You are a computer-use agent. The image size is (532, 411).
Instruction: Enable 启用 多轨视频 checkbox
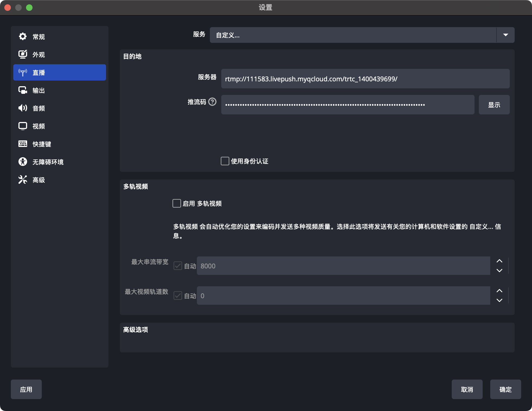177,203
